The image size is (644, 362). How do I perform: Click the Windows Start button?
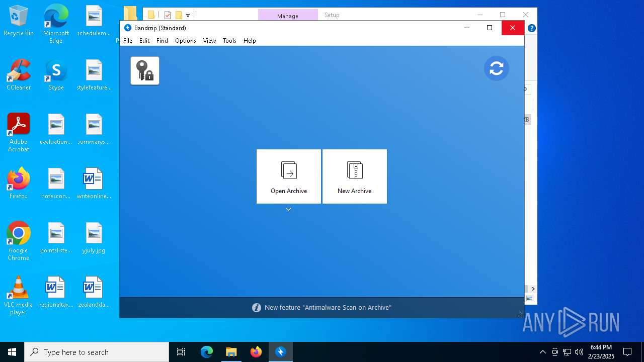(x=12, y=352)
